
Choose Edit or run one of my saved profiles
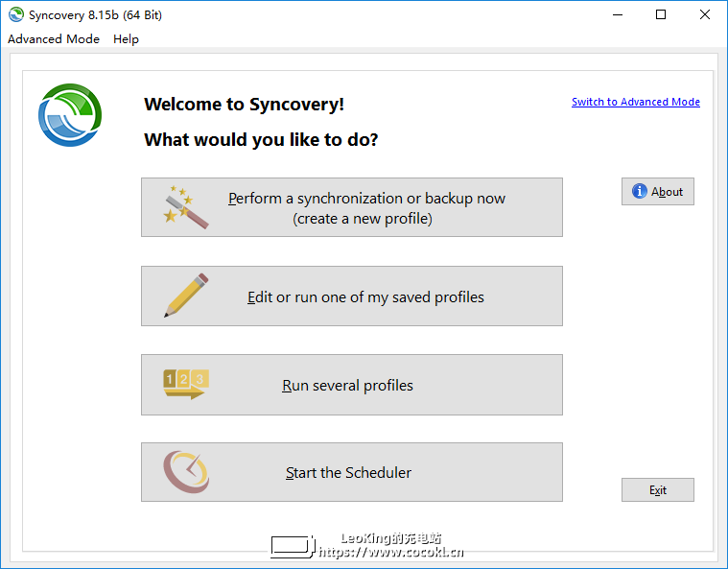point(352,296)
